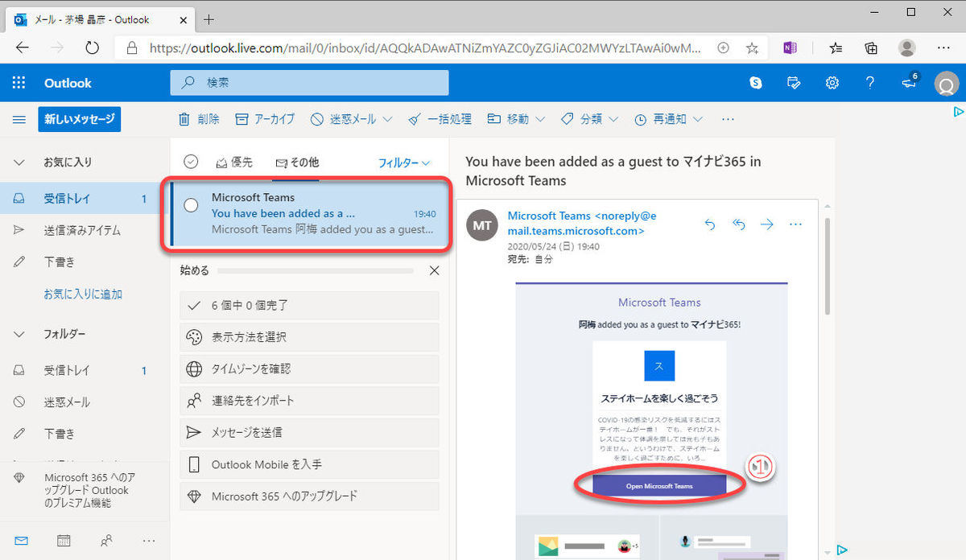Open a new browser tab
The height and width of the screenshot is (560, 966).
point(209,19)
